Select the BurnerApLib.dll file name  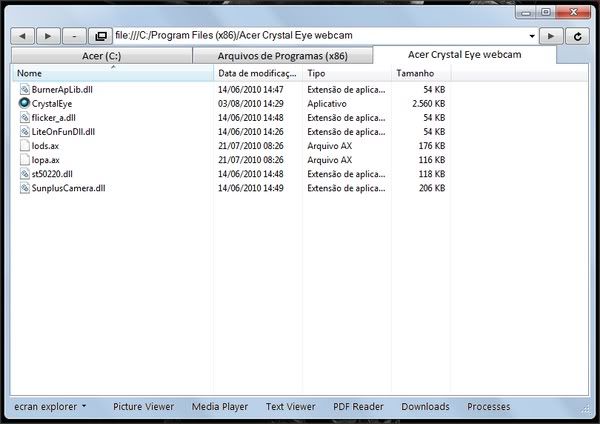tap(62, 90)
